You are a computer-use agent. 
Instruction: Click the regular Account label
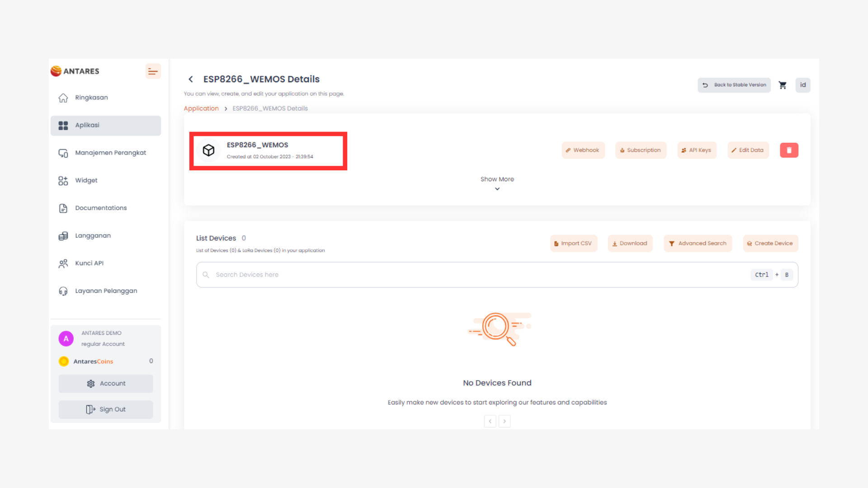click(x=103, y=344)
